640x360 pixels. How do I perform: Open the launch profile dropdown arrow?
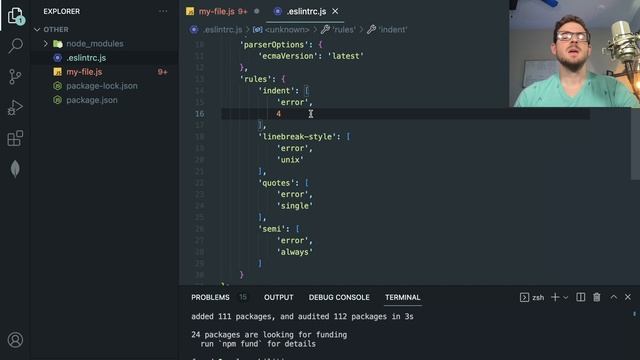tap(565, 298)
